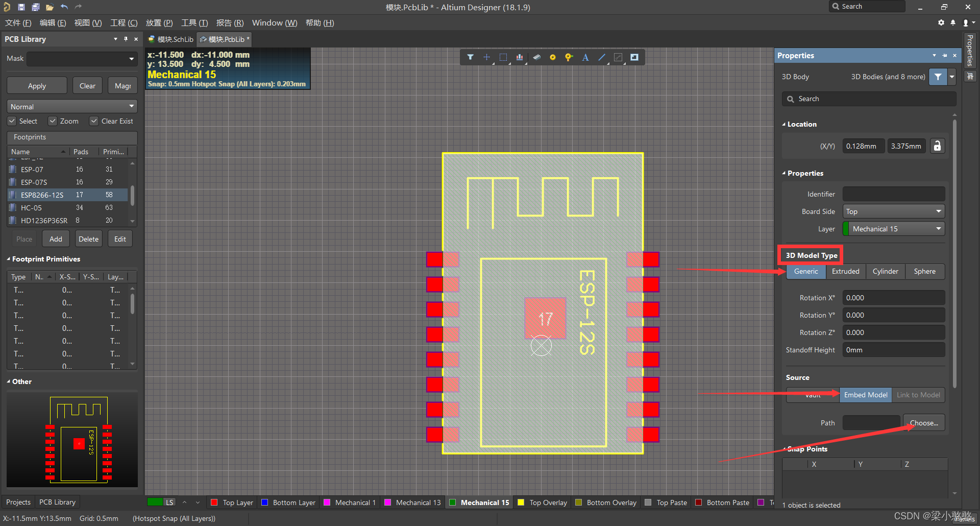Click the Save All icon
This screenshot has height=526, width=980.
tap(36, 7)
